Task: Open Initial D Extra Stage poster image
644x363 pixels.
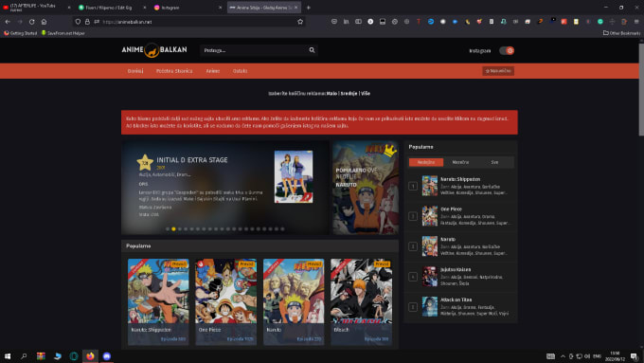Action: click(x=294, y=176)
